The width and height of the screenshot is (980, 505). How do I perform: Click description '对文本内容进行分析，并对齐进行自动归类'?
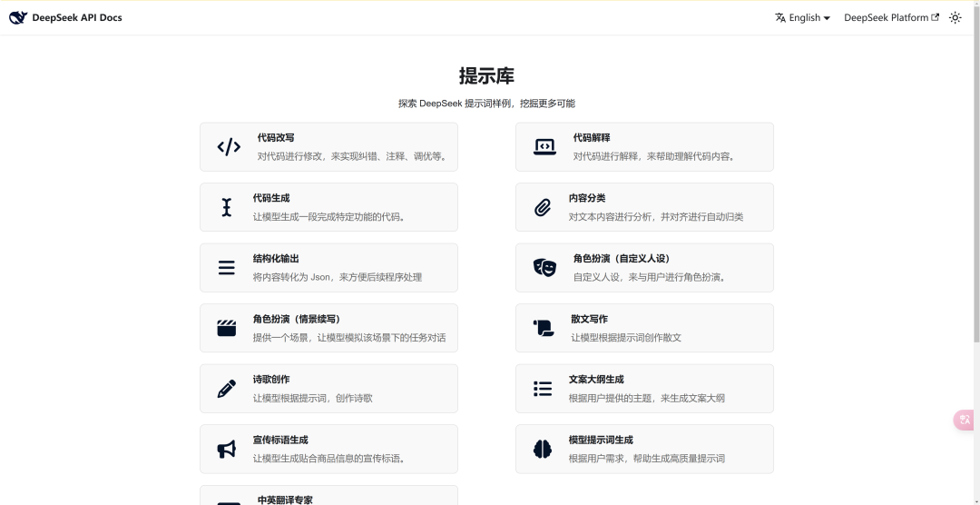[x=656, y=217]
